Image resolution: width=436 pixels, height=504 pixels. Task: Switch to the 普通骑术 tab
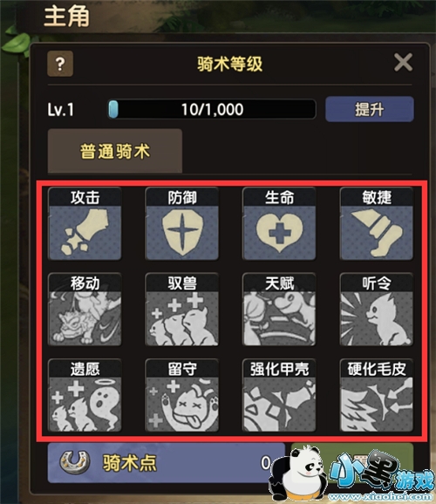pos(115,151)
